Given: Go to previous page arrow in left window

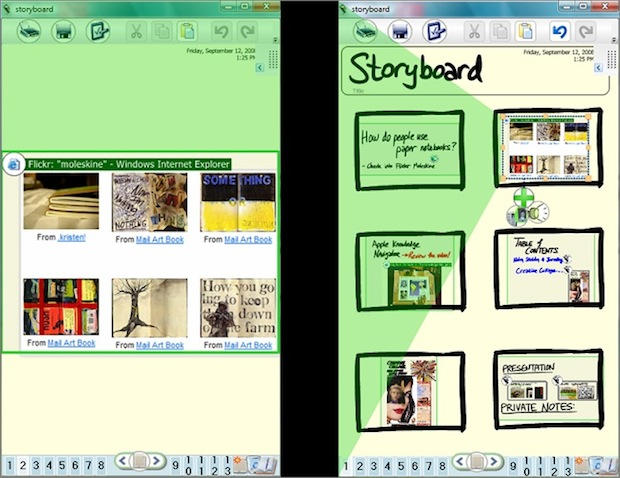Looking at the screenshot, I should (x=123, y=460).
